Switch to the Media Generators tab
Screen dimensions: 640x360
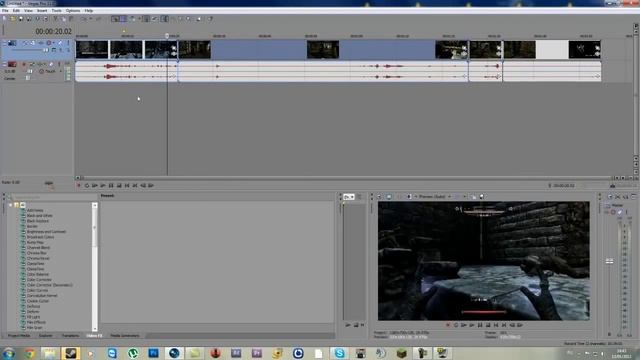click(125, 336)
